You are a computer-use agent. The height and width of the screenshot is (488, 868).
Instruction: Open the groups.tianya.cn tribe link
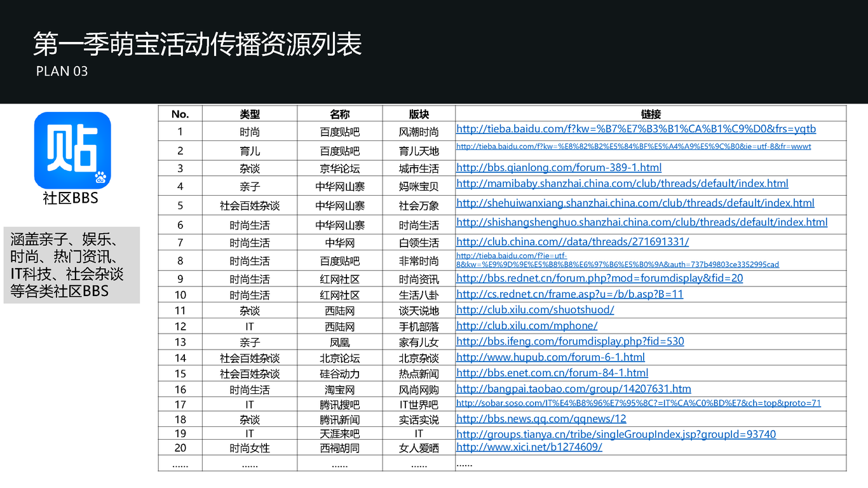point(616,435)
